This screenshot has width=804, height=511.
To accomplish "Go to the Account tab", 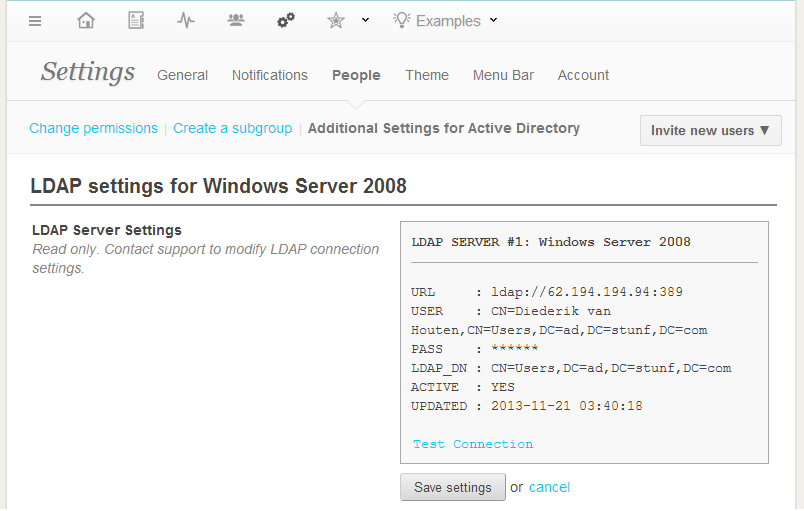I will click(x=583, y=75).
